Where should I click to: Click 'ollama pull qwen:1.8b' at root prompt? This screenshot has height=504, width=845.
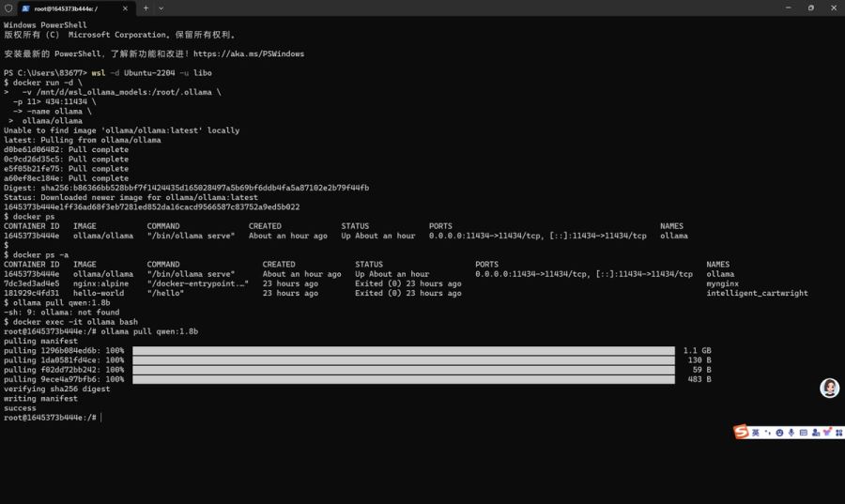[149, 331]
